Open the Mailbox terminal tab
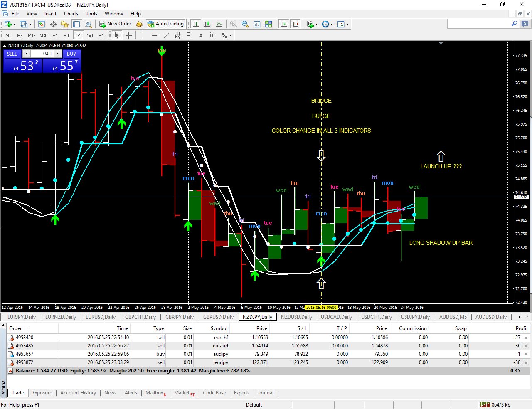This screenshot has height=409, width=532. (x=155, y=393)
